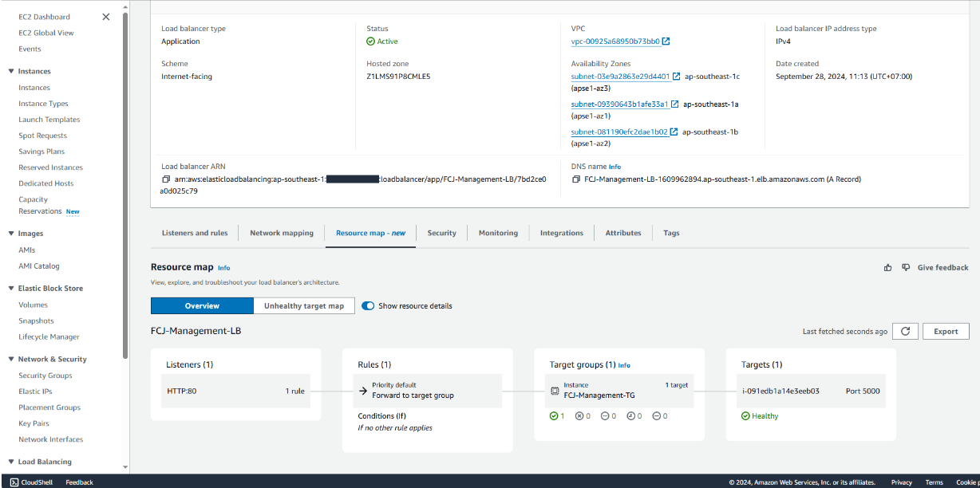Collapse the Network & Security section
Viewport: 980px width, 488px height.
[11, 360]
